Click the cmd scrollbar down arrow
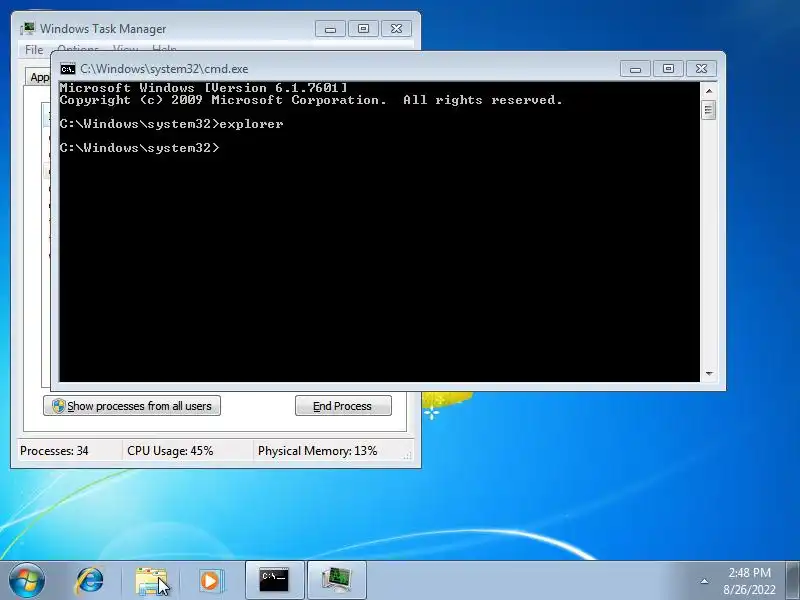 point(709,374)
